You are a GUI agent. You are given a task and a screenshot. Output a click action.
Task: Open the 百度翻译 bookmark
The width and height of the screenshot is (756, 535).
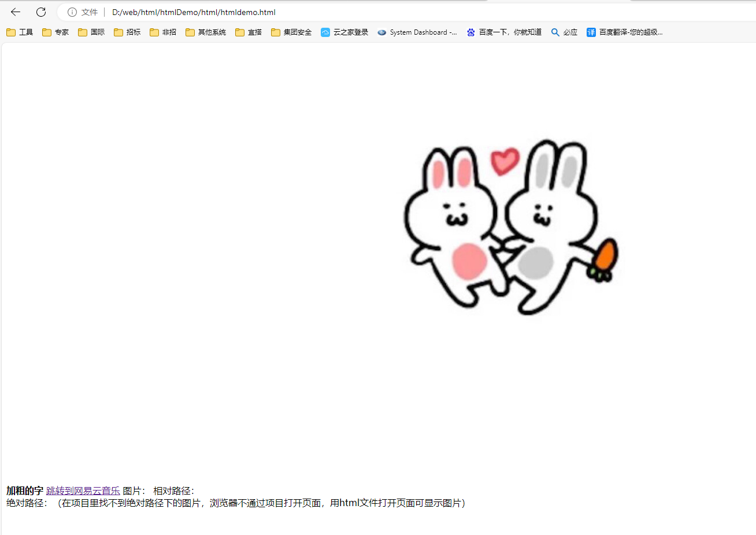coord(624,32)
